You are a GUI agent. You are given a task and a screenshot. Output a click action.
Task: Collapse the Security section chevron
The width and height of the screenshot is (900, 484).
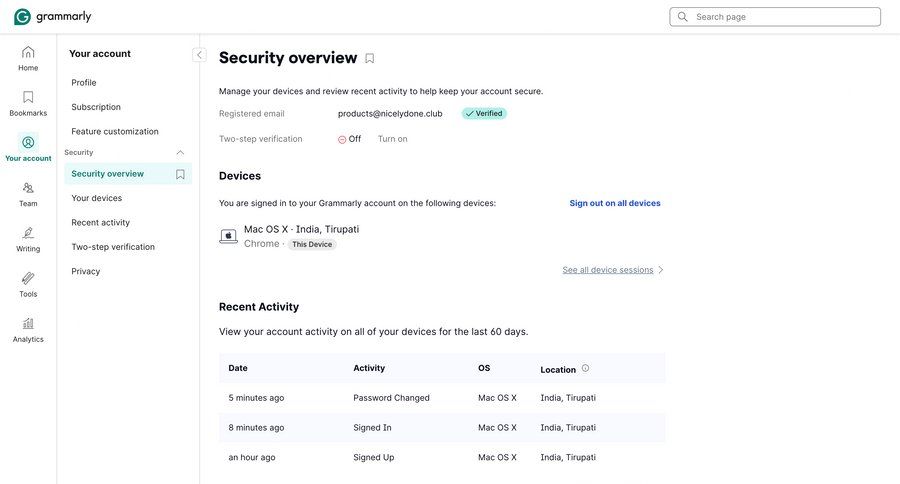[180, 153]
